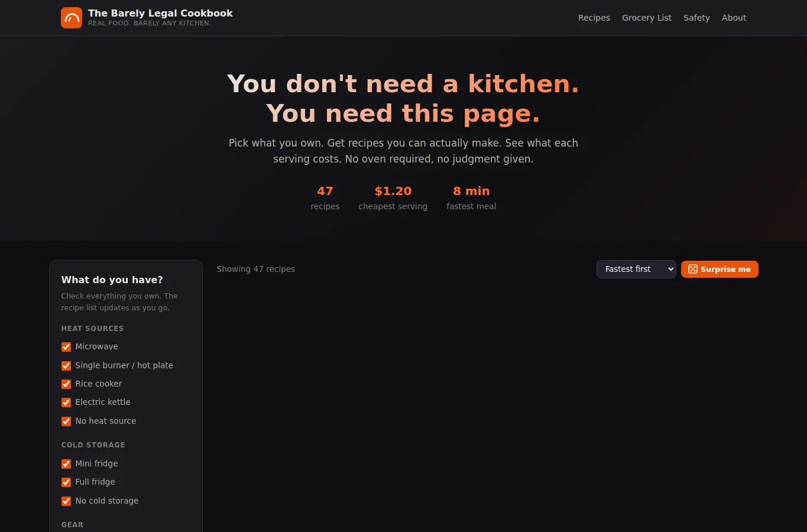This screenshot has height=532, width=807.
Task: Open the About page
Action: pyautogui.click(x=734, y=18)
